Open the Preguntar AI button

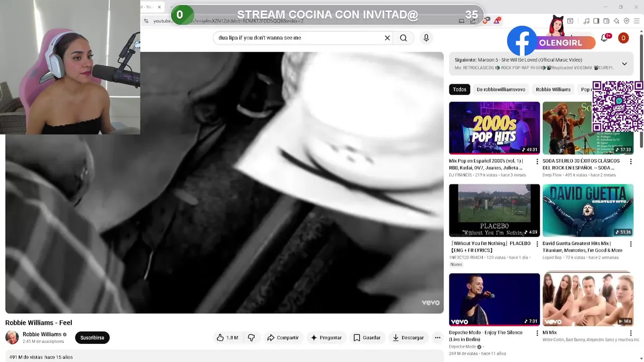326,338
